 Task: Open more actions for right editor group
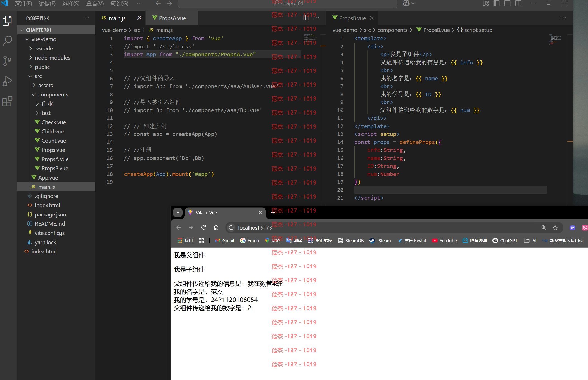pyautogui.click(x=563, y=18)
